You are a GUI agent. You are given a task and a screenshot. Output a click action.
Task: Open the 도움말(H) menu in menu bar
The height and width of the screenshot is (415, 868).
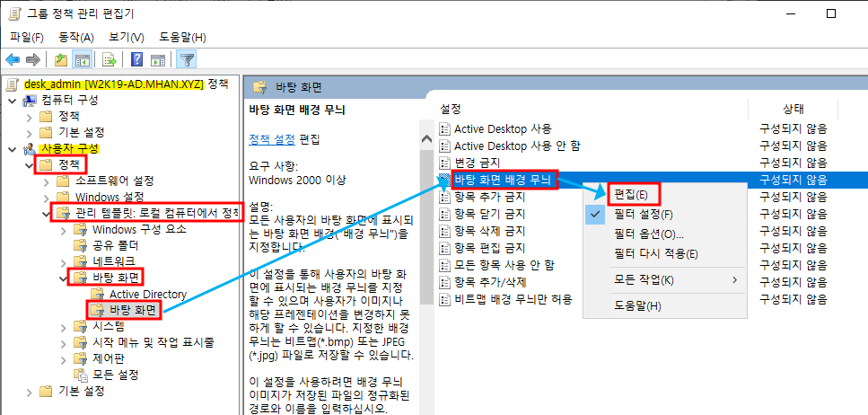click(x=183, y=38)
